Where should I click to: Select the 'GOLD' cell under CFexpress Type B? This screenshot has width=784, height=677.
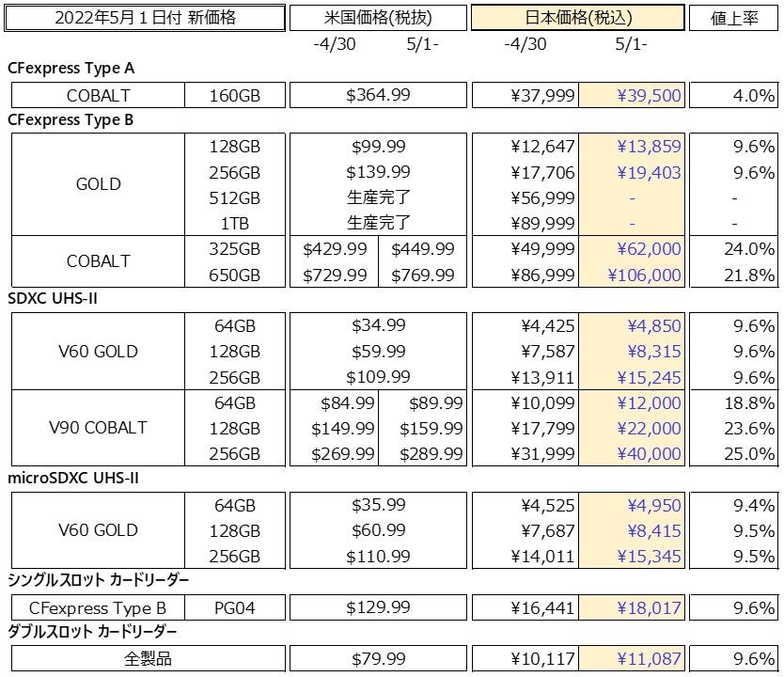point(98,184)
